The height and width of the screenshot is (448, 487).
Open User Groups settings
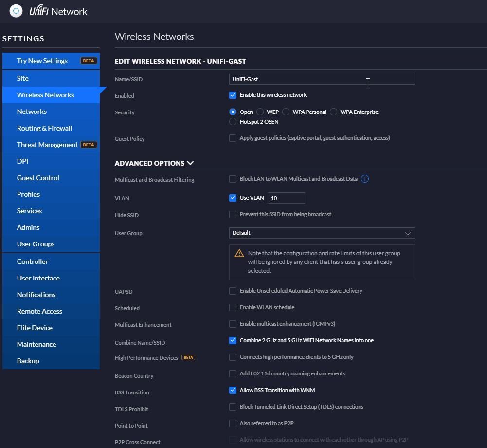(x=51, y=244)
